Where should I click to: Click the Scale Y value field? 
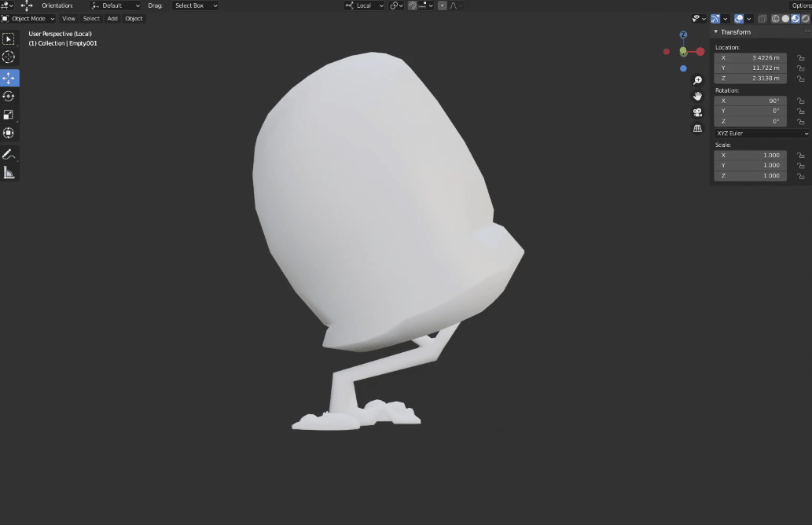(750, 165)
